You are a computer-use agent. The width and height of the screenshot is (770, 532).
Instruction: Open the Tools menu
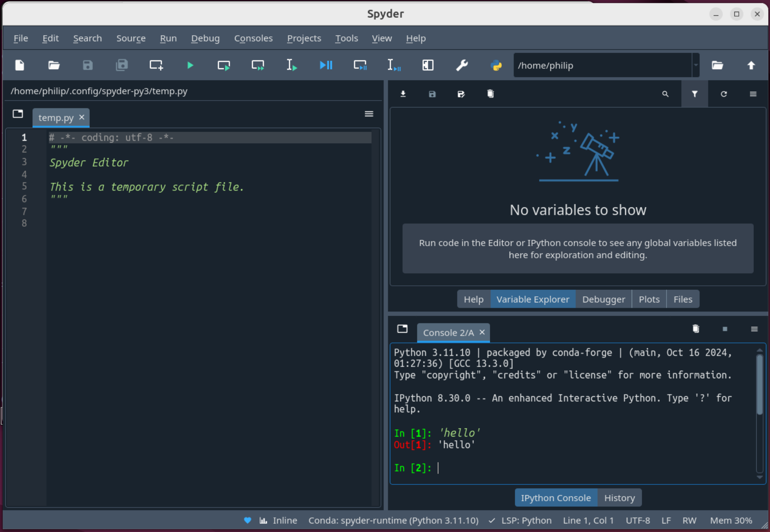[347, 38]
